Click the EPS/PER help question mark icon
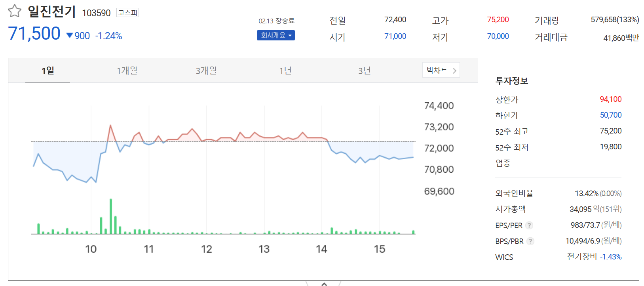Screen dimensions: 644x286 coord(529,225)
